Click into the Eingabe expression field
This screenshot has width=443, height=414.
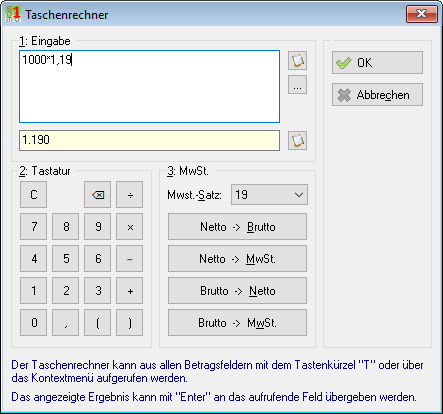point(149,87)
